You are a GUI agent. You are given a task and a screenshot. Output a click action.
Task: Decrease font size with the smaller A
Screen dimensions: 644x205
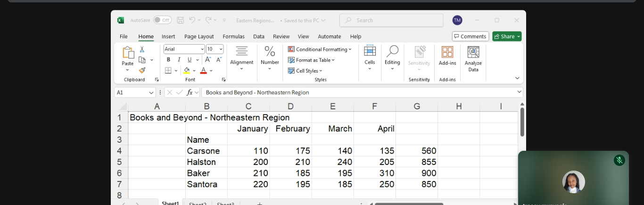click(x=219, y=60)
